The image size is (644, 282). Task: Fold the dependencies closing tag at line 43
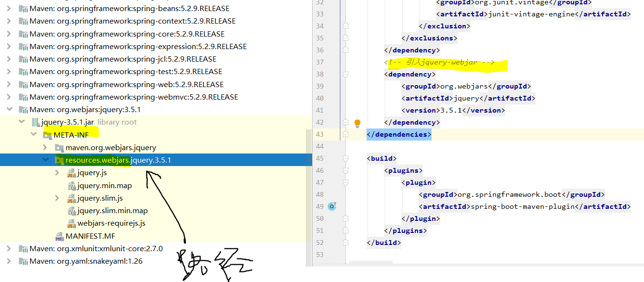(x=345, y=134)
